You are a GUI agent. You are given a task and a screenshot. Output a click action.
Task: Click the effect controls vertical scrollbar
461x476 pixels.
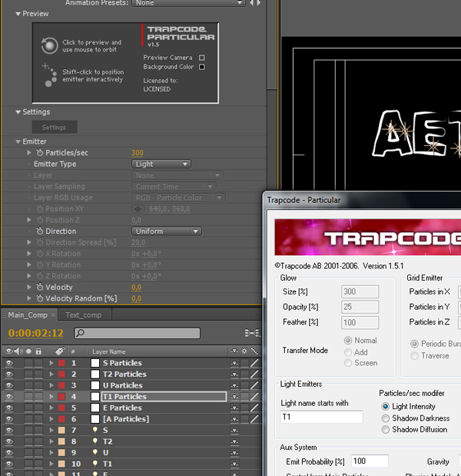coord(272,45)
